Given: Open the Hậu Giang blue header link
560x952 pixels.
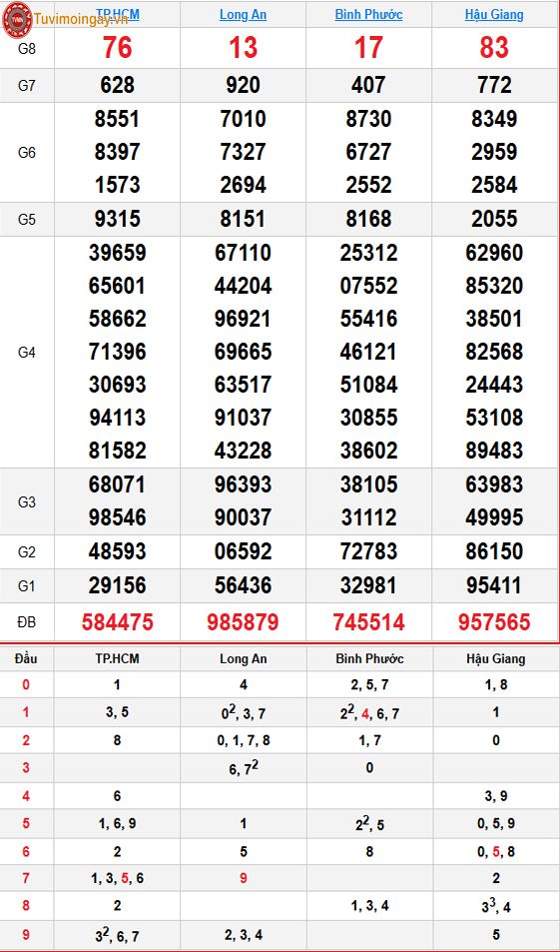Looking at the screenshot, I should (494, 14).
